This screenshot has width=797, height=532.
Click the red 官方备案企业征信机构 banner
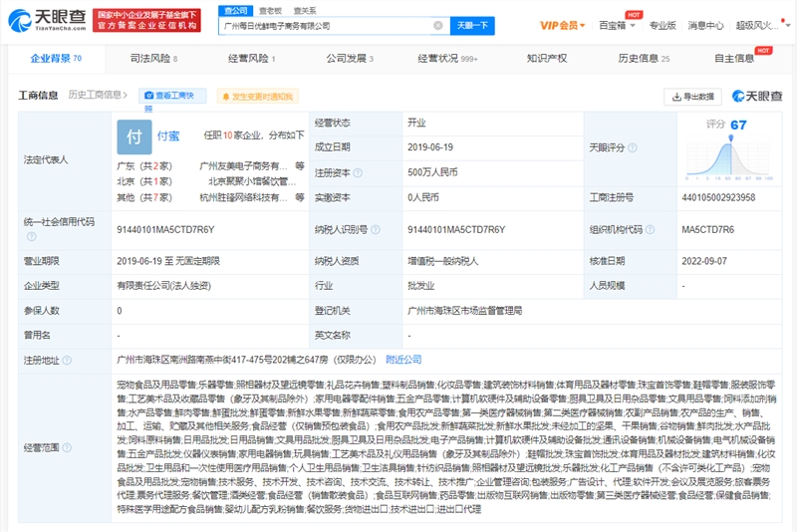[146, 20]
